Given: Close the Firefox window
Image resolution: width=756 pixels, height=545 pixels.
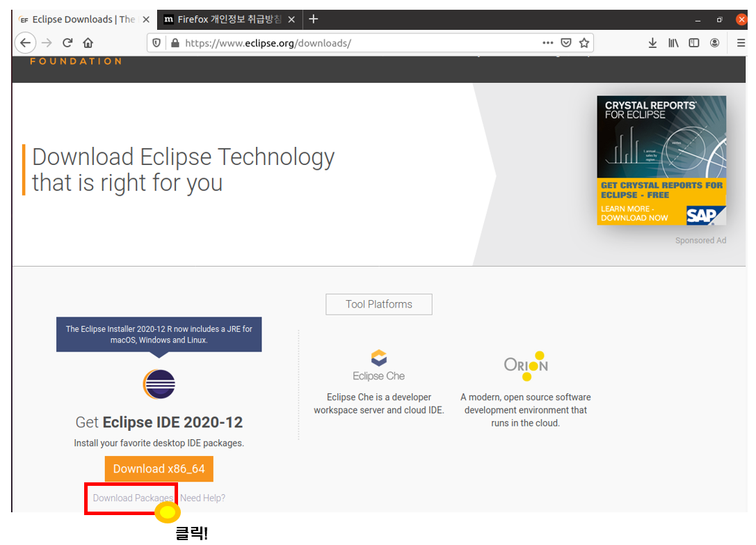Looking at the screenshot, I should (x=741, y=19).
